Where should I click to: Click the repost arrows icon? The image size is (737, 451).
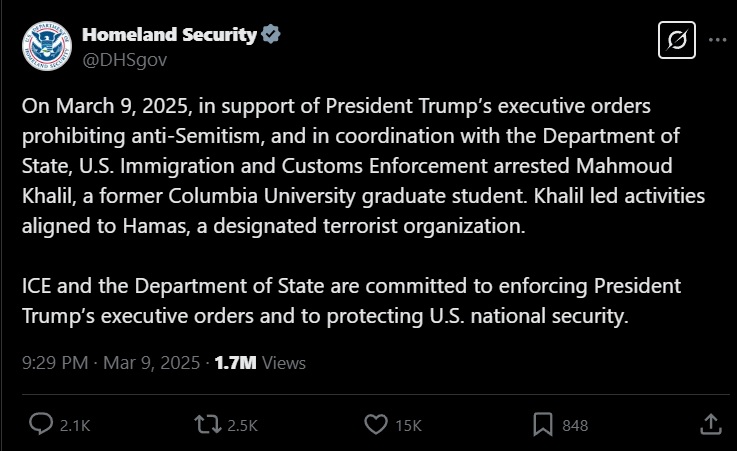point(208,424)
